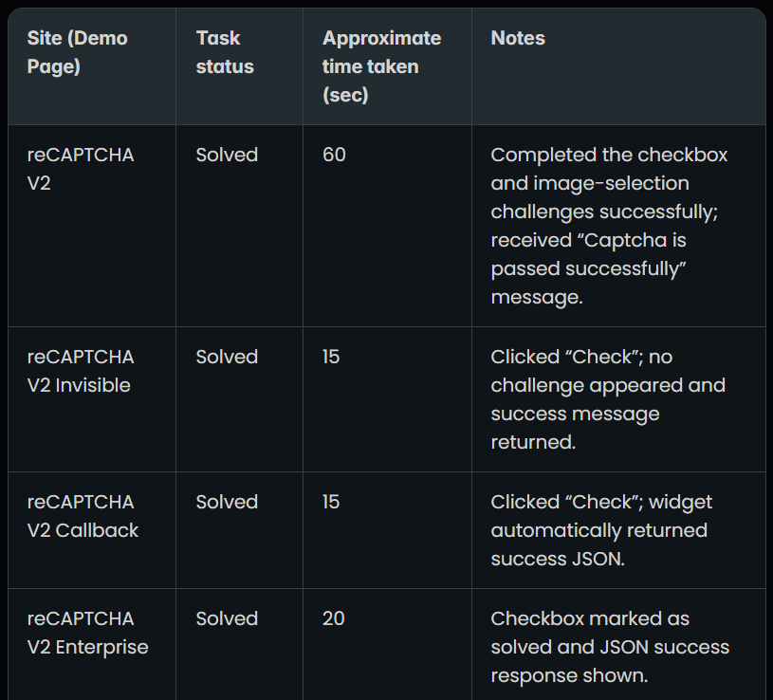Screen dimensions: 773x700
Task: Click the time value 20
Action: tap(333, 618)
